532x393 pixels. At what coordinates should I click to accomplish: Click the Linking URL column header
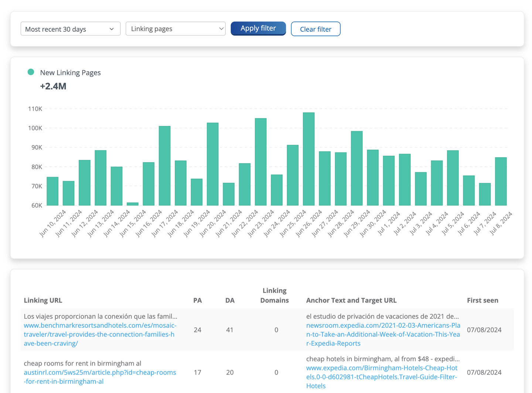43,300
